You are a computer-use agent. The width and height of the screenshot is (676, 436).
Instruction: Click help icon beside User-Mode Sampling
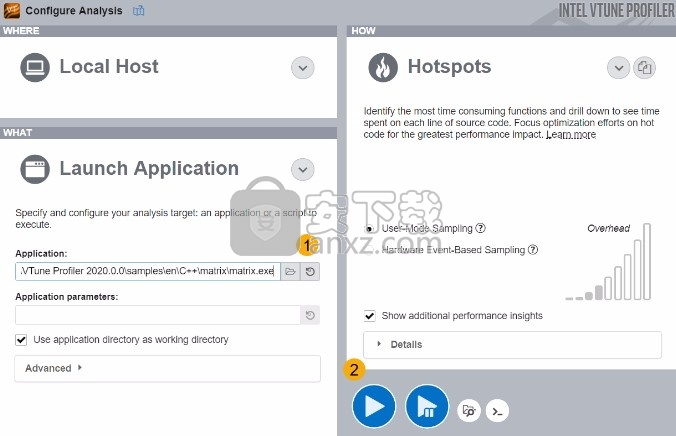(480, 228)
